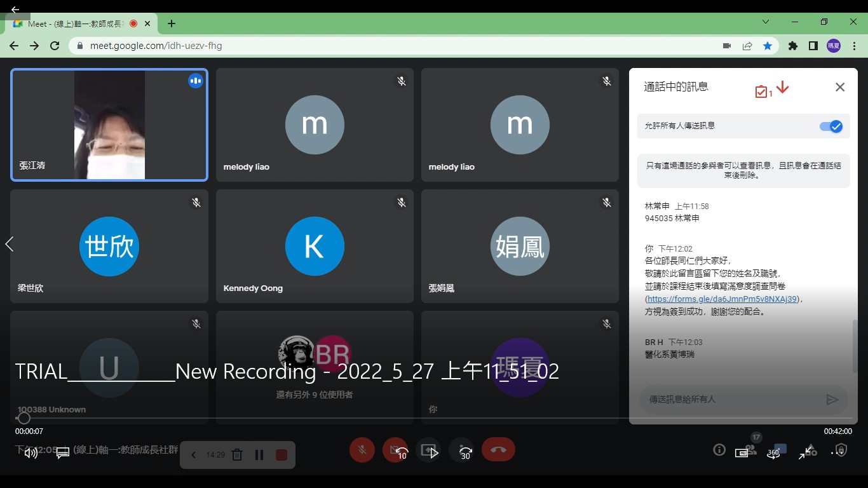Select the 張娟鳳 participant tile
The width and height of the screenshot is (868, 488).
pyautogui.click(x=520, y=246)
